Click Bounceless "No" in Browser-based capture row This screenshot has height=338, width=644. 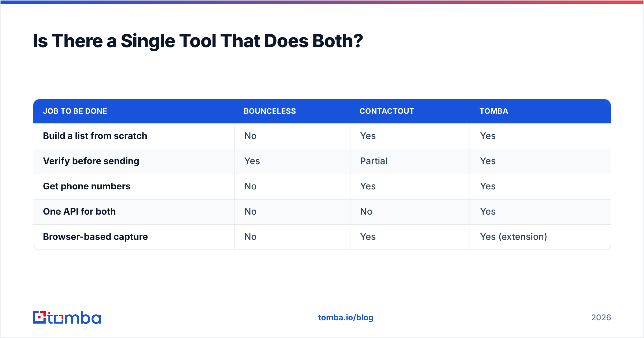pyautogui.click(x=250, y=237)
